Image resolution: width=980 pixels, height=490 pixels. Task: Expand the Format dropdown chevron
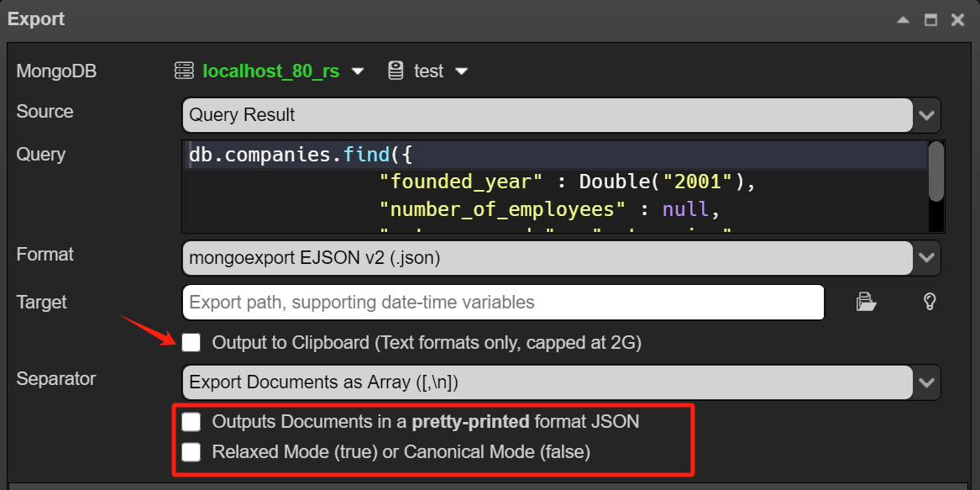click(x=926, y=257)
